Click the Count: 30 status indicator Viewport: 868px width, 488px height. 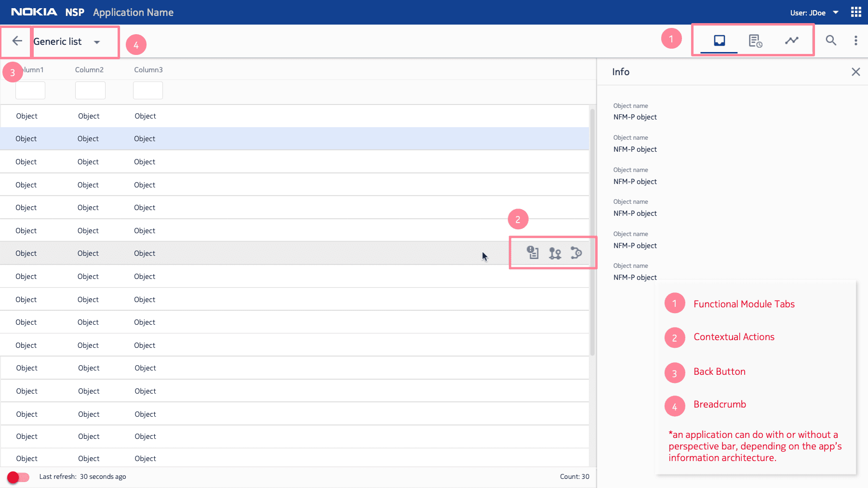tap(574, 476)
